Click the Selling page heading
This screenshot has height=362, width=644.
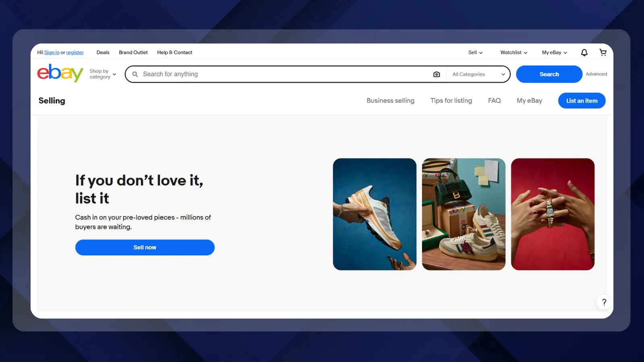(x=52, y=101)
